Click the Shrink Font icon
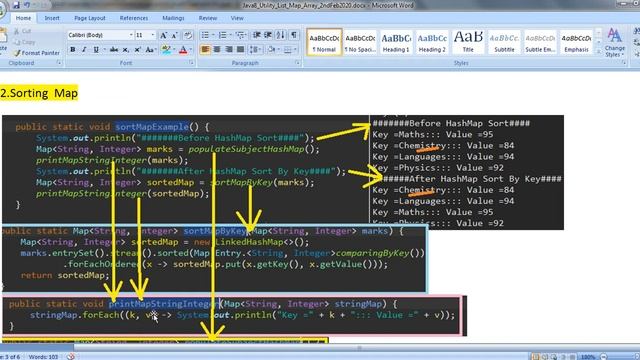This screenshot has width=640, height=360. click(x=174, y=35)
